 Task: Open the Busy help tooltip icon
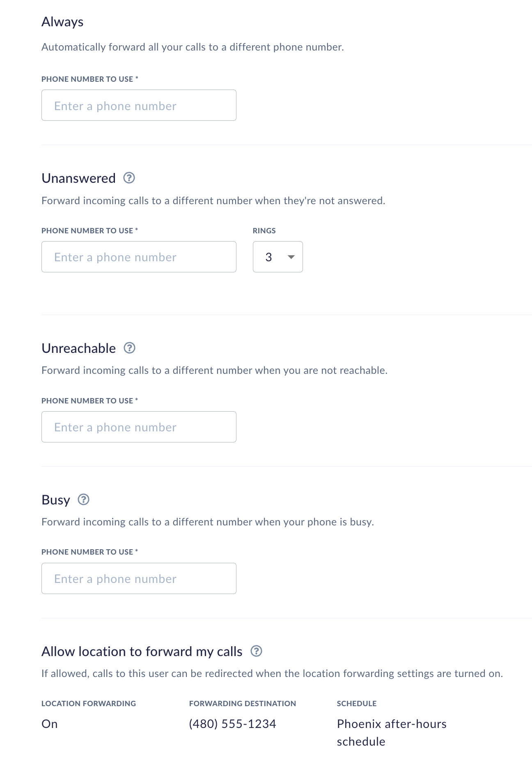point(84,500)
